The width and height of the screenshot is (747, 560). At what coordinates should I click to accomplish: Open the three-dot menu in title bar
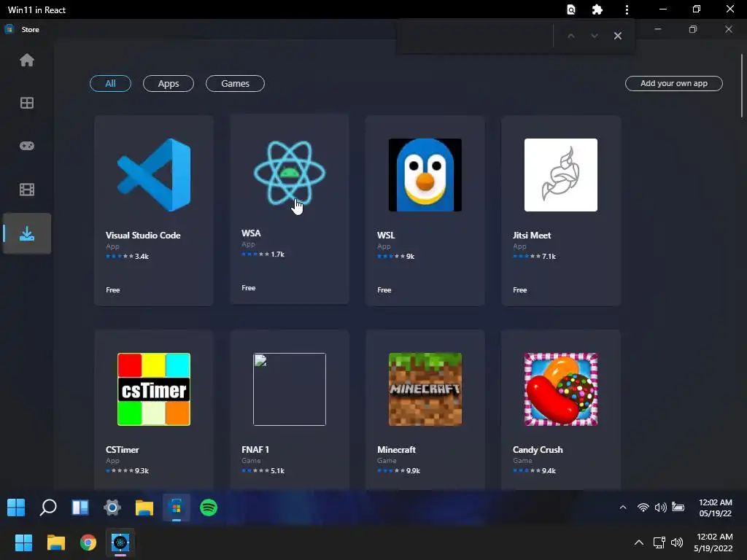pyautogui.click(x=627, y=9)
